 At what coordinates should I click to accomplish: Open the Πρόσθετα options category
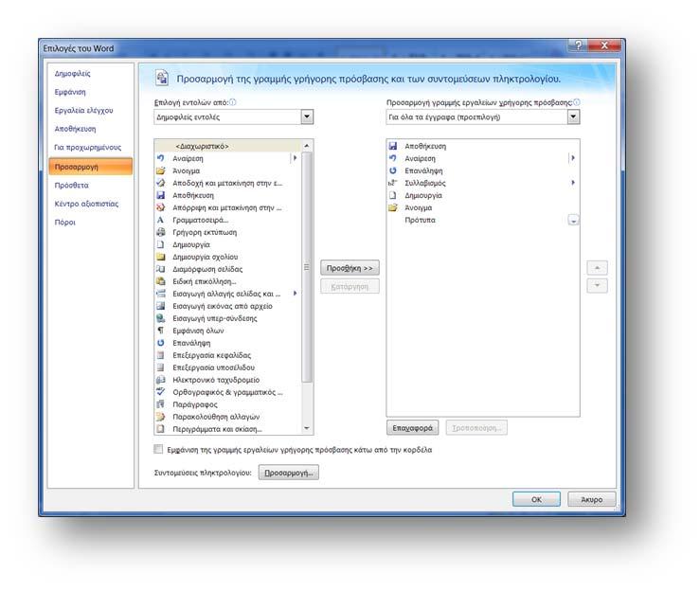coord(71,186)
